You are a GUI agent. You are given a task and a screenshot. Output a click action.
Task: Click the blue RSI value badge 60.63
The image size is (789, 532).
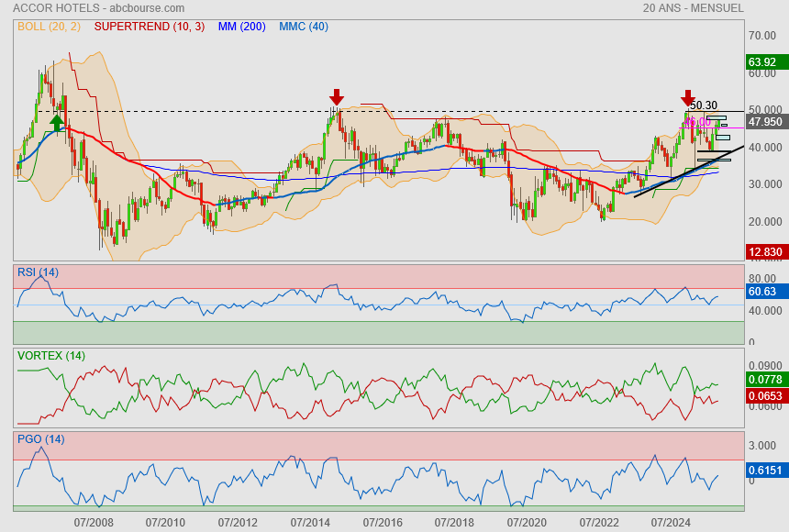coord(763,292)
